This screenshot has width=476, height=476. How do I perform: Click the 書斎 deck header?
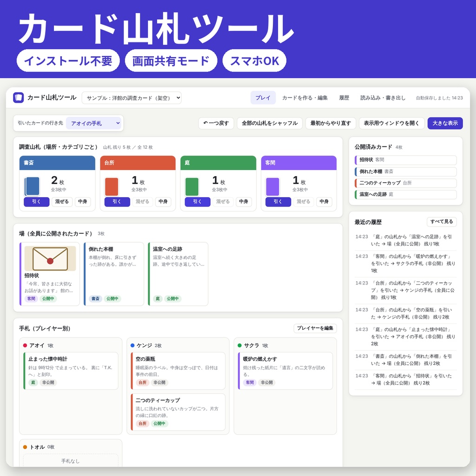57,163
